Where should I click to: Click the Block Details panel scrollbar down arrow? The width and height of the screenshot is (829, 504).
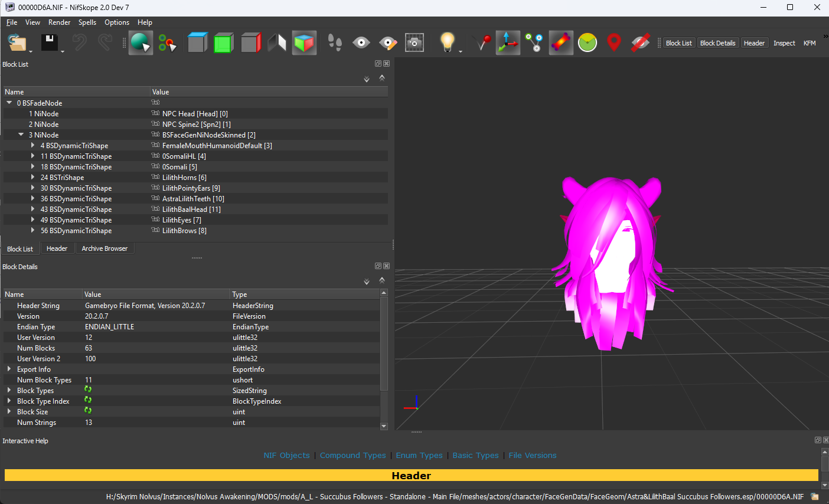point(384,426)
